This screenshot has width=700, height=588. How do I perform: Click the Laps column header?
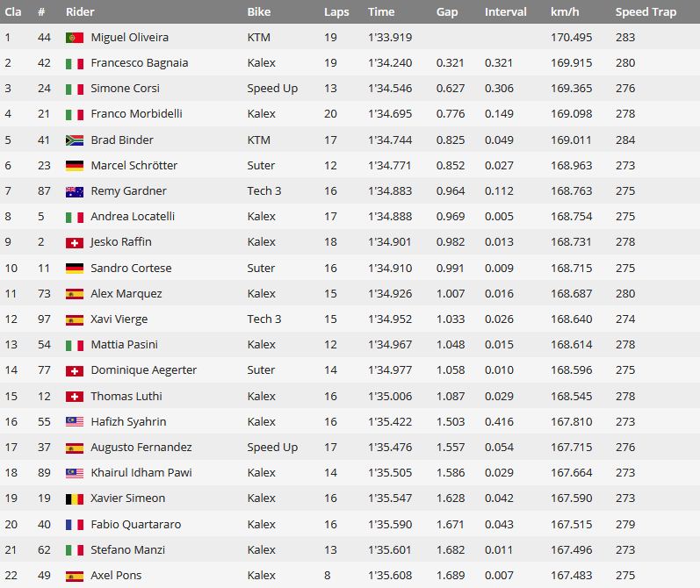pos(336,12)
